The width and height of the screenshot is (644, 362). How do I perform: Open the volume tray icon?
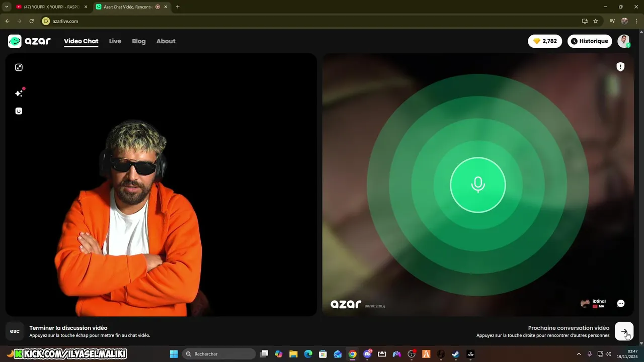point(609,354)
